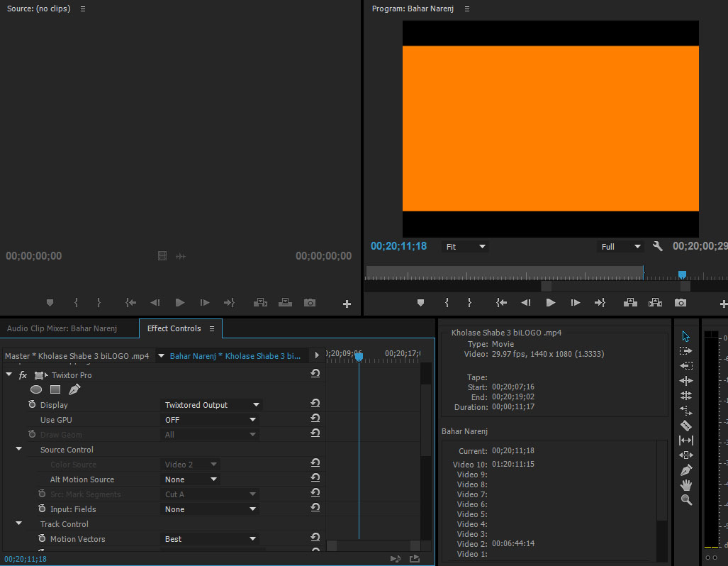Create ellipse mask for Twixtor Pro
728x566 pixels.
pos(35,389)
